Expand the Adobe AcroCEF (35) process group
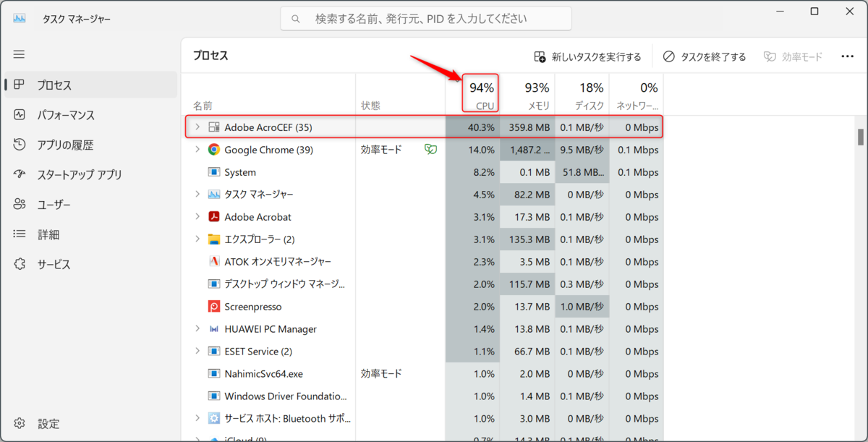The height and width of the screenshot is (442, 868). (197, 127)
